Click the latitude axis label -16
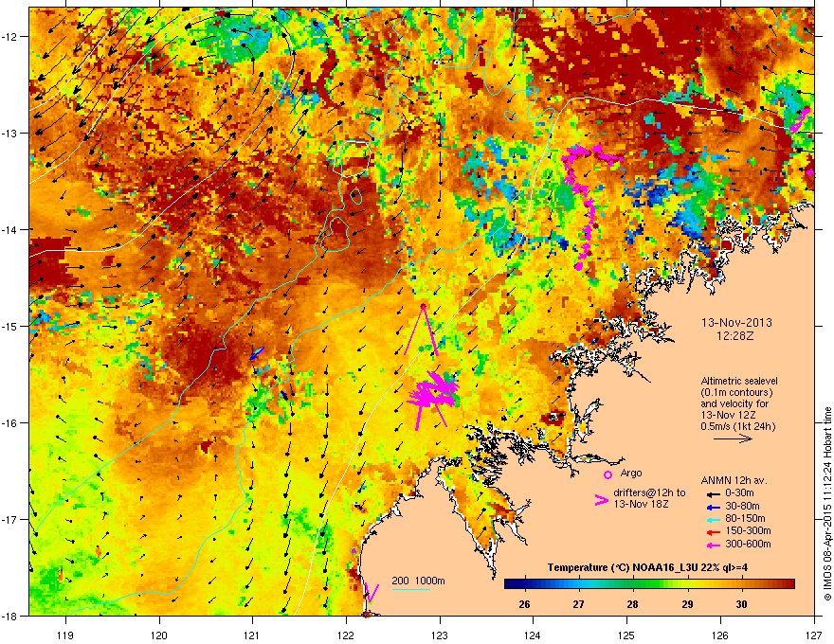 [9, 423]
